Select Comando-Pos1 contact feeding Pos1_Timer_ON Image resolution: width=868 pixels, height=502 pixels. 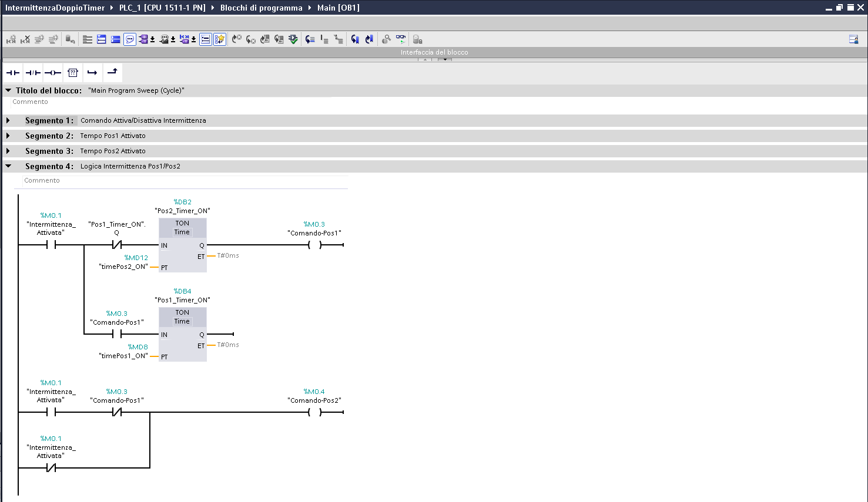pyautogui.click(x=116, y=334)
